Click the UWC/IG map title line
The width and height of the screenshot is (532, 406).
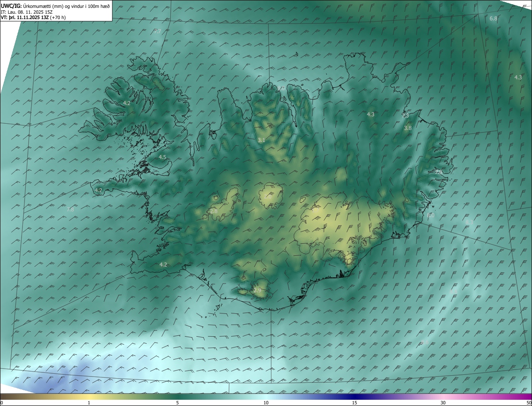[55, 6]
